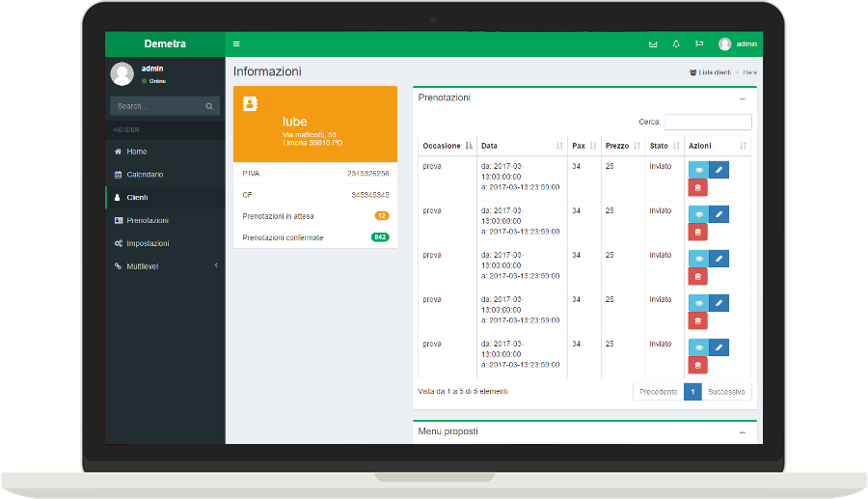Collapse the Prenotazioni panel with minus button

pos(742,98)
